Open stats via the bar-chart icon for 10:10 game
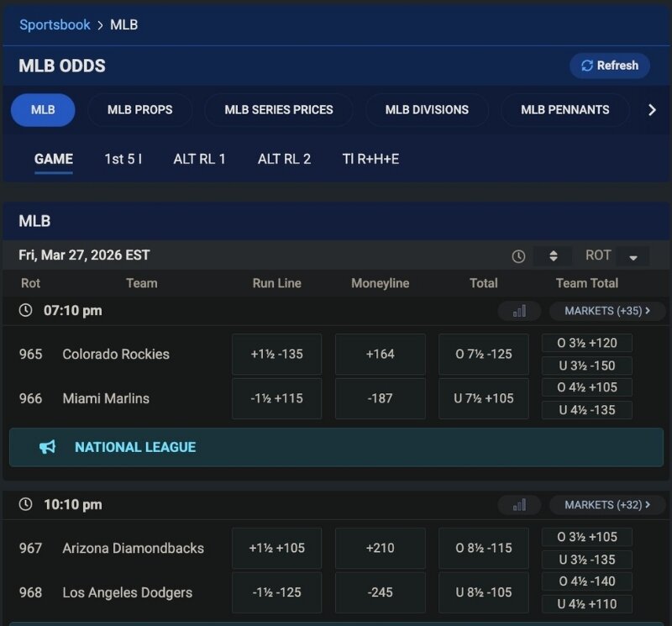 (x=518, y=505)
